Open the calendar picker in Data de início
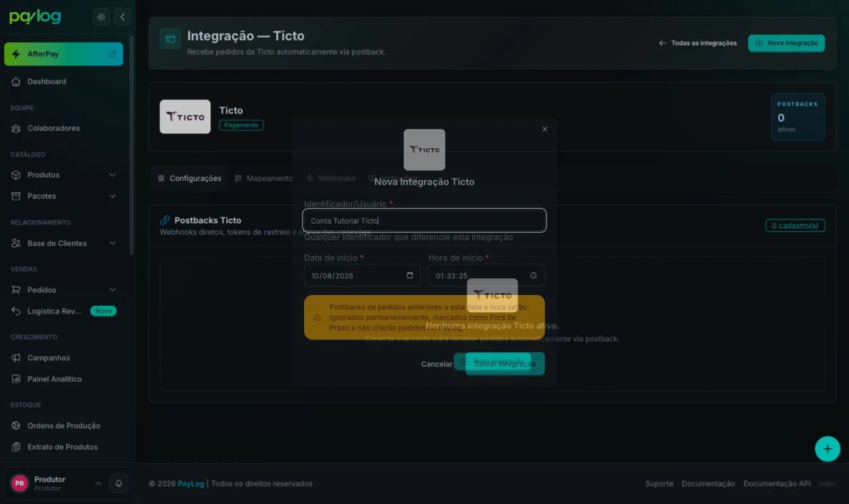849x504 pixels. (x=410, y=275)
